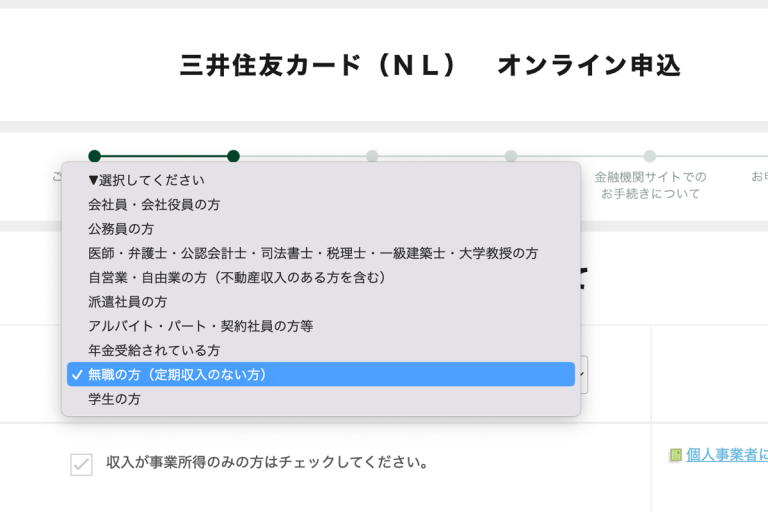Tick the 収入が事業所得のみ checkbox

pos(81,464)
